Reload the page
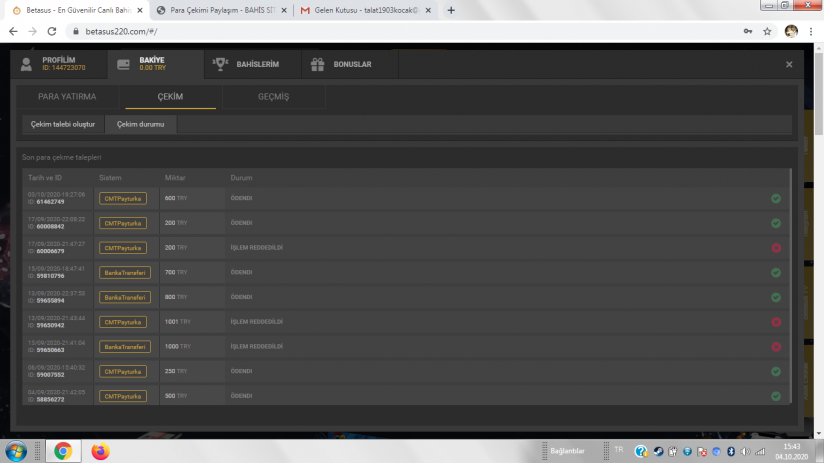This screenshot has width=824, height=463. click(x=52, y=32)
